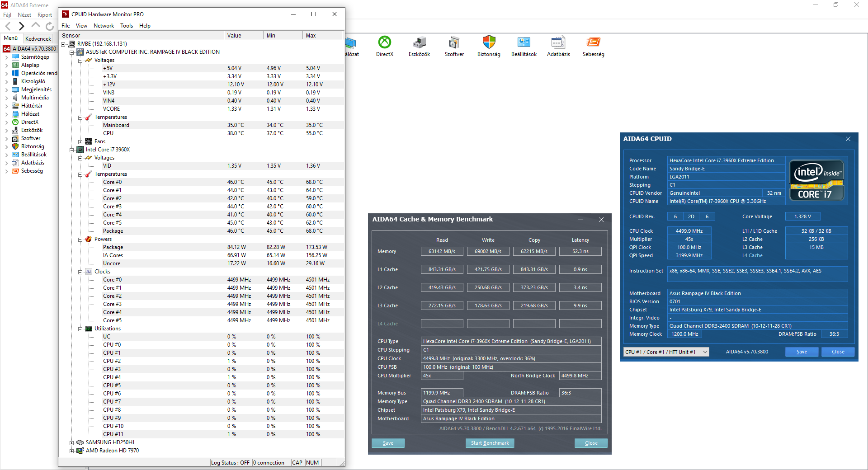The height and width of the screenshot is (470, 868).
Task: Open the Network menu in Hardware Monitor
Action: click(104, 26)
